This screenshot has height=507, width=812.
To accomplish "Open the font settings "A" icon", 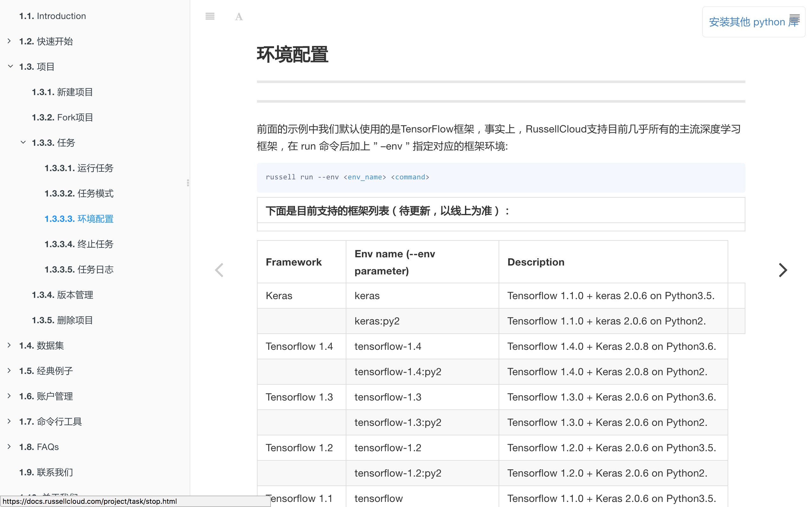I will tap(239, 16).
